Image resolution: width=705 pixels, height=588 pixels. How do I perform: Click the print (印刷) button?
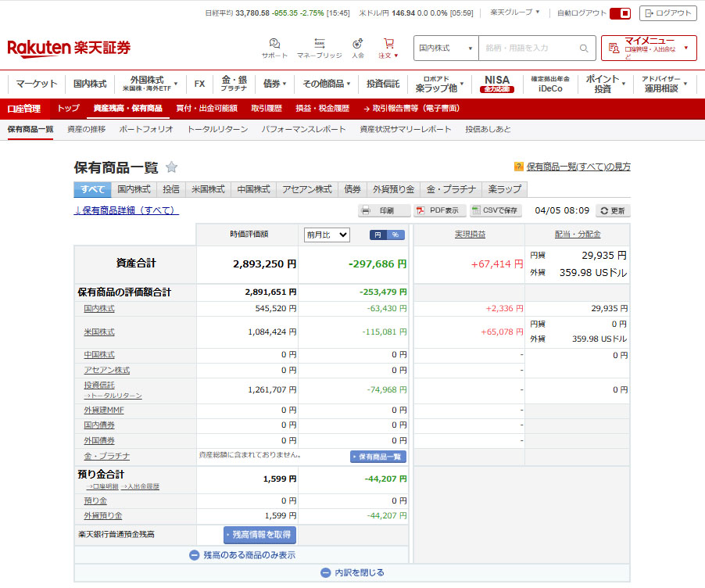(x=384, y=210)
